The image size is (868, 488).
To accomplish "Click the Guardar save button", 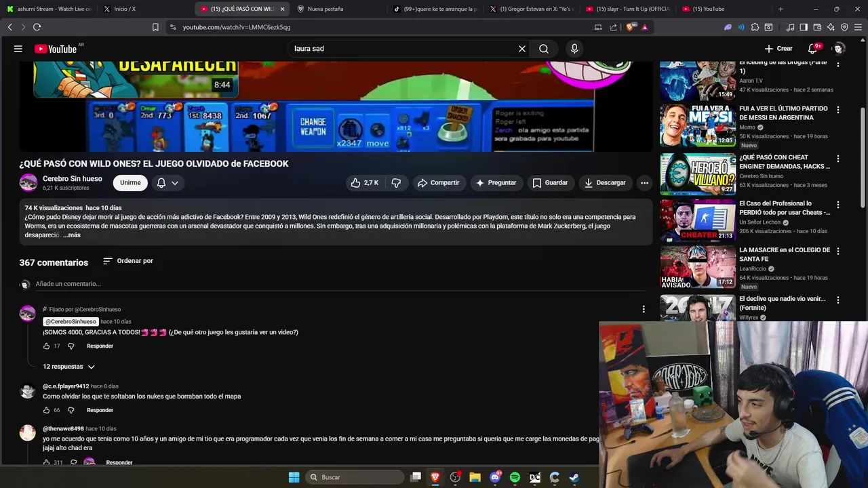I will 550,183.
